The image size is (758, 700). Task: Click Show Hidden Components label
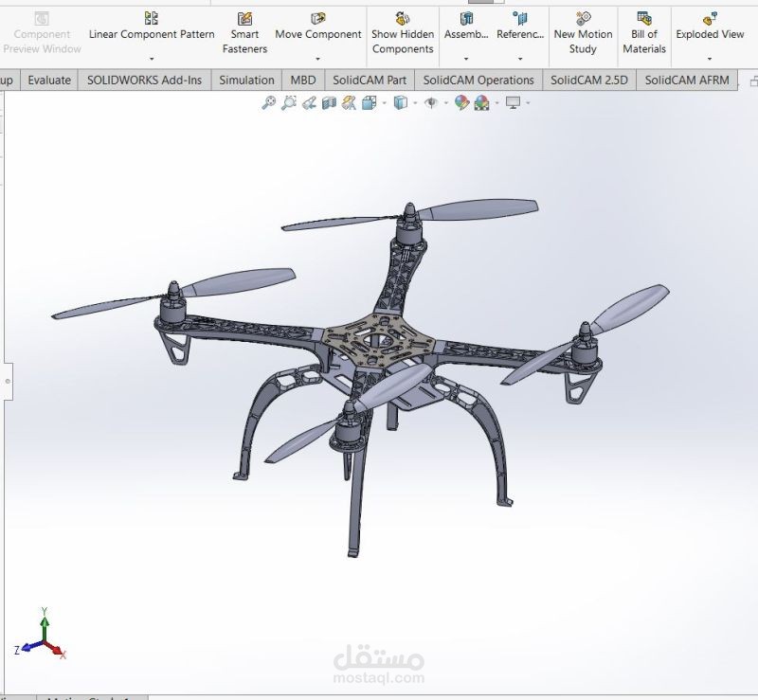403,42
